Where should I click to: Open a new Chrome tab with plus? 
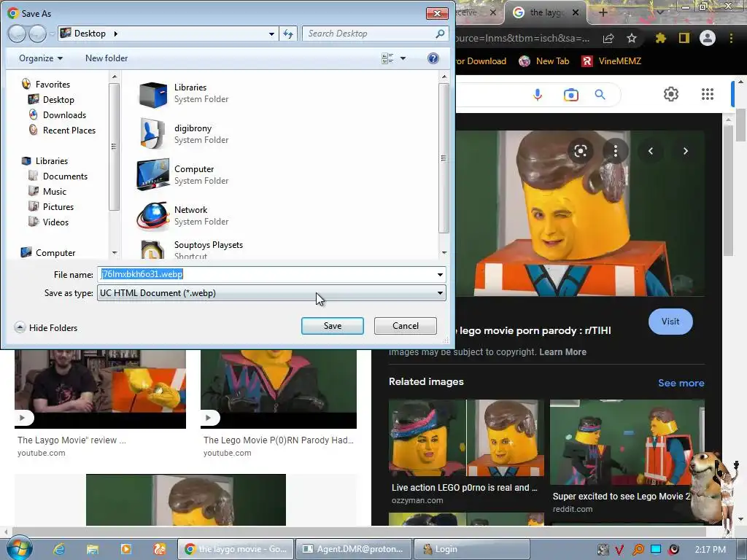coord(603,13)
